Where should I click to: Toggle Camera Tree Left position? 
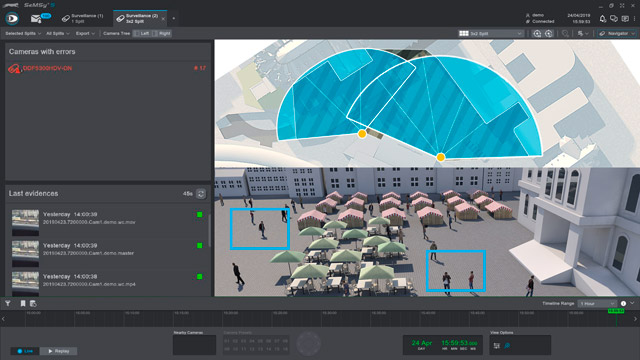click(x=142, y=33)
